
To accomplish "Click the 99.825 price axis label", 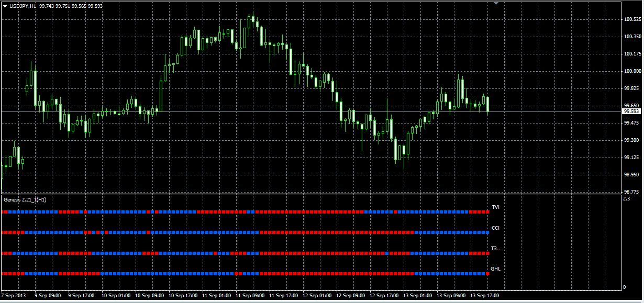I will tap(632, 88).
